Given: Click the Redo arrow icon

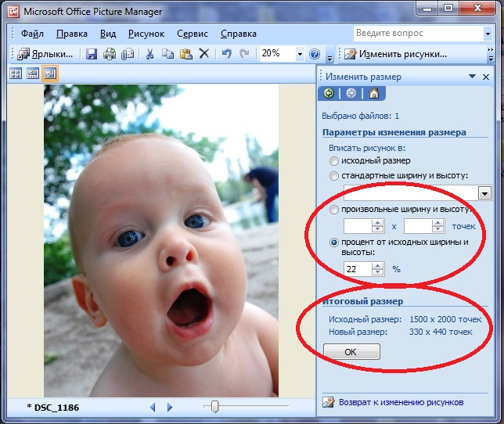Looking at the screenshot, I should coord(245,54).
